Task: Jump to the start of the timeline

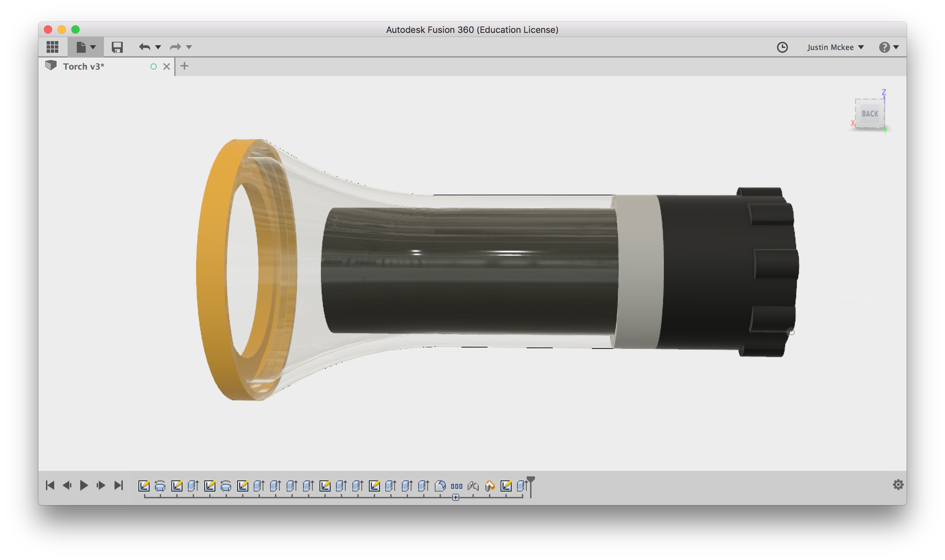Action: (x=50, y=485)
